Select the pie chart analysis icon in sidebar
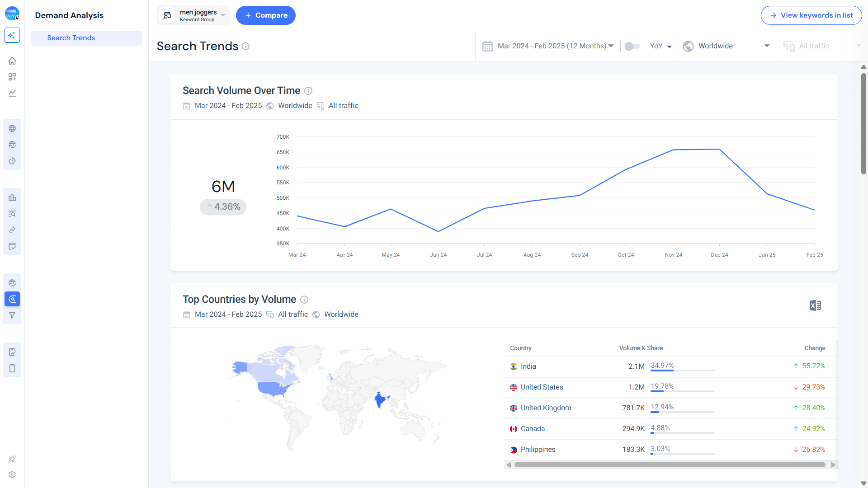 [12, 161]
